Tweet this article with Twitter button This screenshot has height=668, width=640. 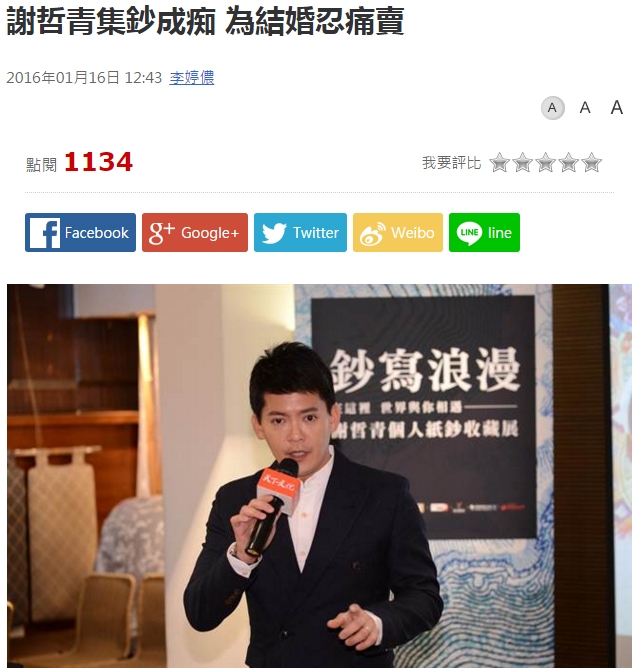[x=300, y=233]
